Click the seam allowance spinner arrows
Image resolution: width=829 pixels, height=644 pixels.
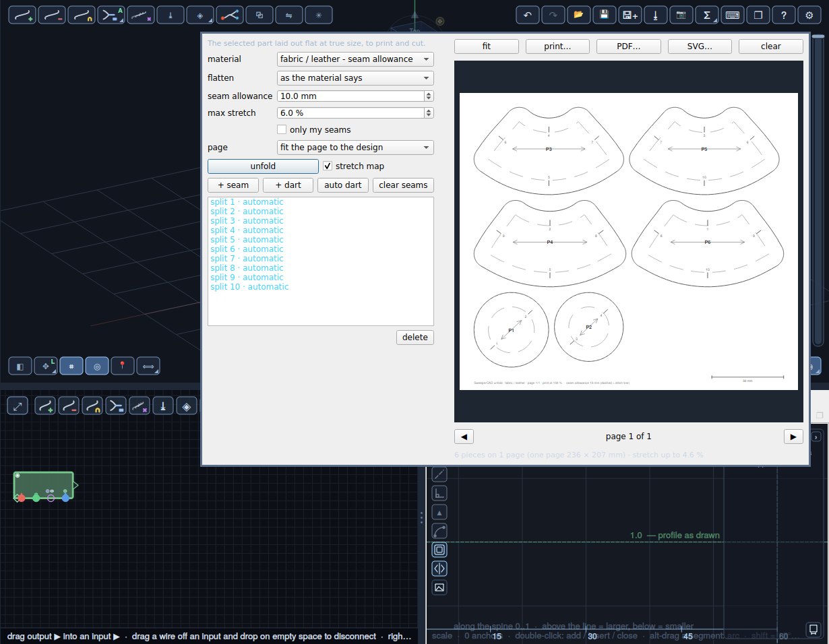[x=429, y=96]
